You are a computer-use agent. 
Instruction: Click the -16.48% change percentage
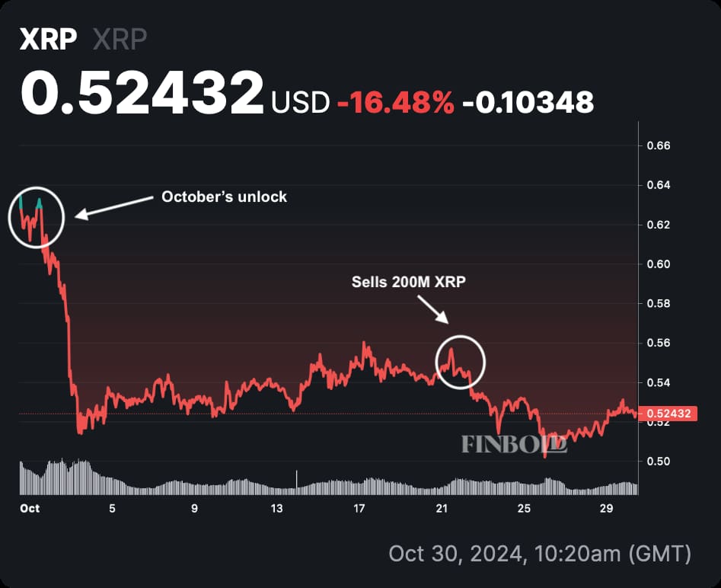(396, 102)
